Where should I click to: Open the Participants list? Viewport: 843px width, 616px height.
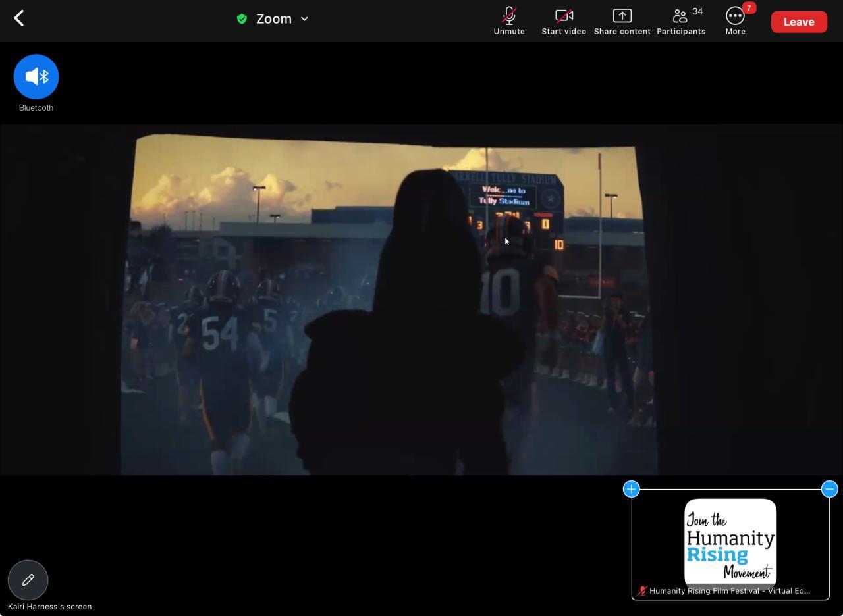pyautogui.click(x=681, y=22)
